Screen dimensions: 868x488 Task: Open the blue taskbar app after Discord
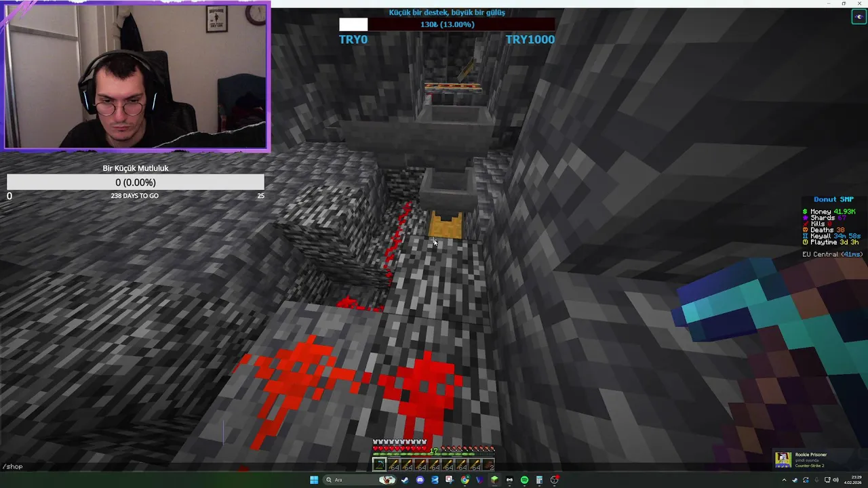pos(435,480)
